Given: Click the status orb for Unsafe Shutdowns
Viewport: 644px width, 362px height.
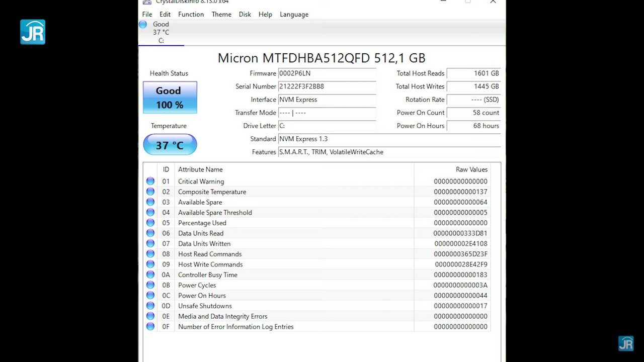Looking at the screenshot, I should 150,306.
